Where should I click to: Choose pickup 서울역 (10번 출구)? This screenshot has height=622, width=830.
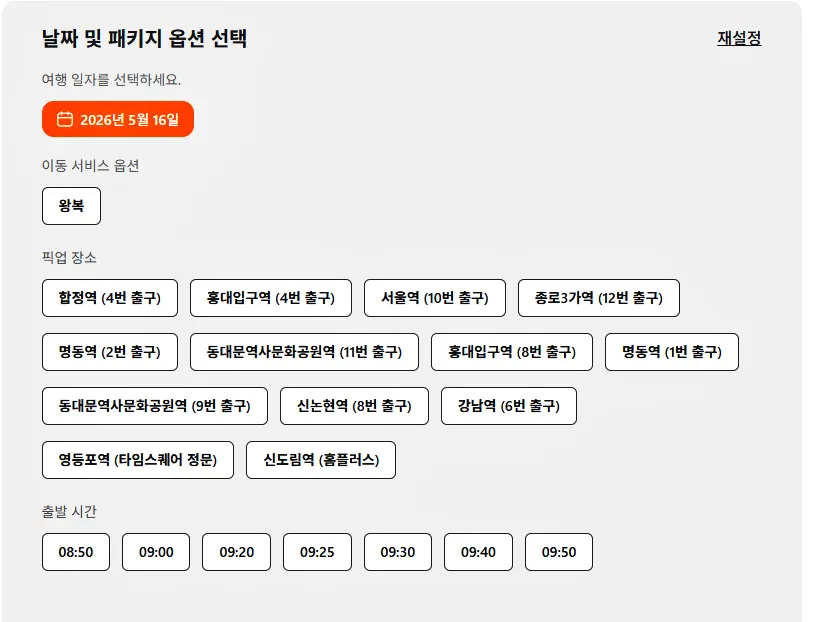[435, 298]
